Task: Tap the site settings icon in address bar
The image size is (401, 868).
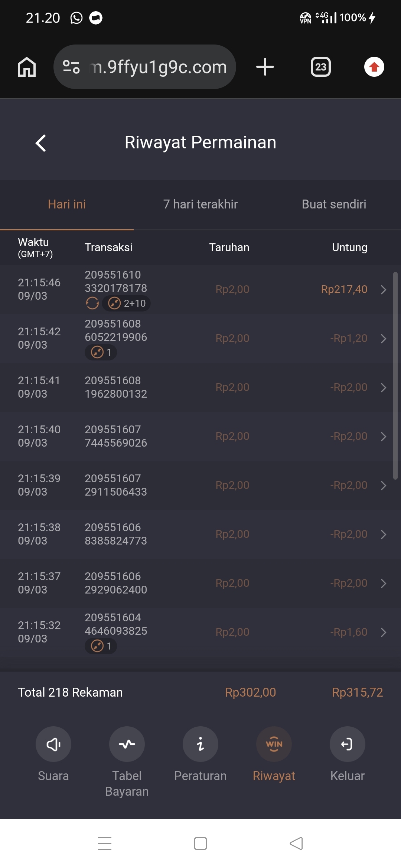Action: 71,67
